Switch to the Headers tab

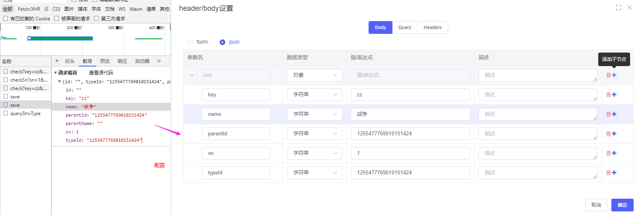(x=432, y=27)
